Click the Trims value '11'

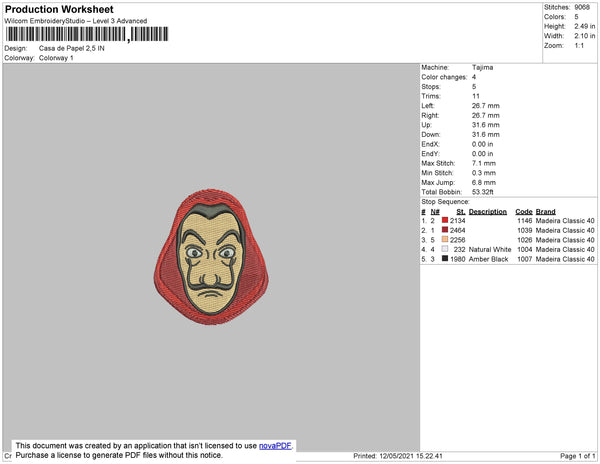[x=476, y=96]
